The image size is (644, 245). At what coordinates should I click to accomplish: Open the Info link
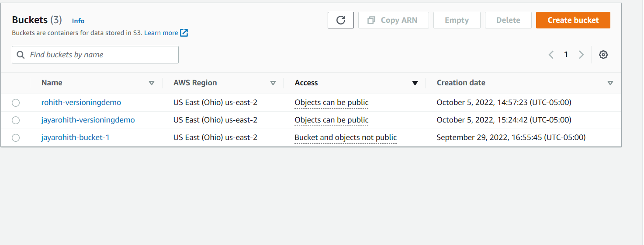78,21
